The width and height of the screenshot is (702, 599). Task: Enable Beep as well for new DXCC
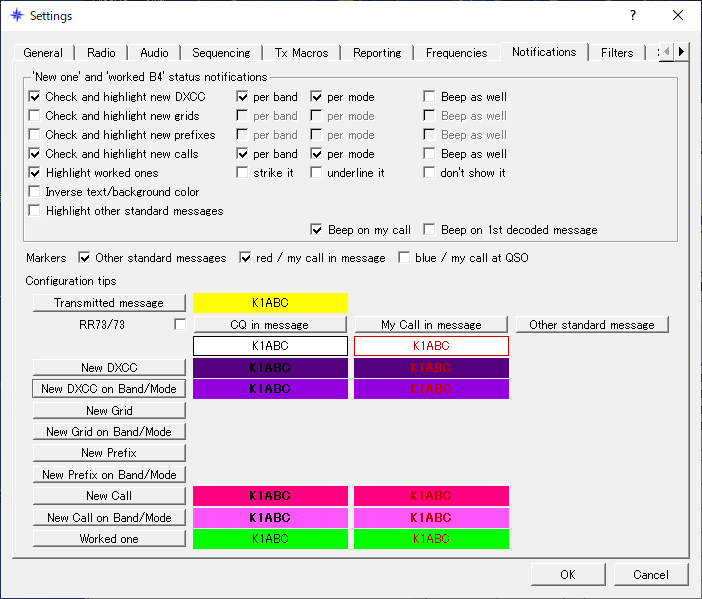point(429,97)
